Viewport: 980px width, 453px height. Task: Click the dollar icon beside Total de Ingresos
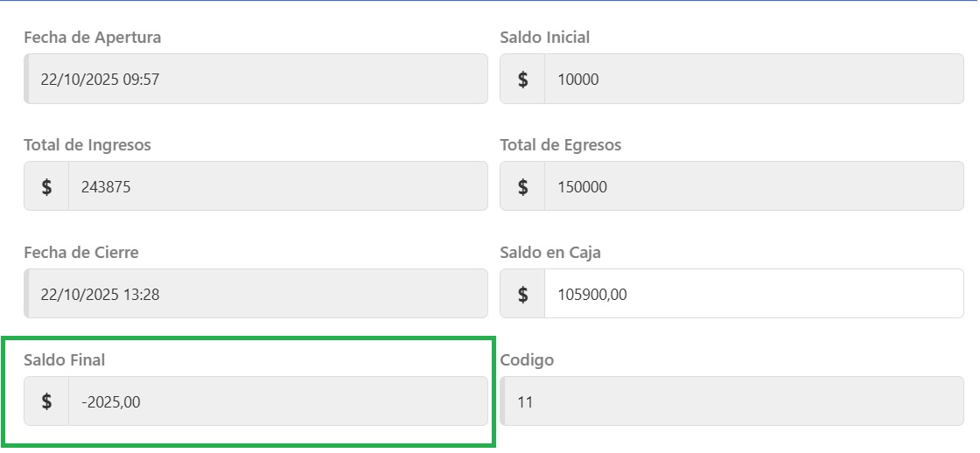(x=46, y=186)
